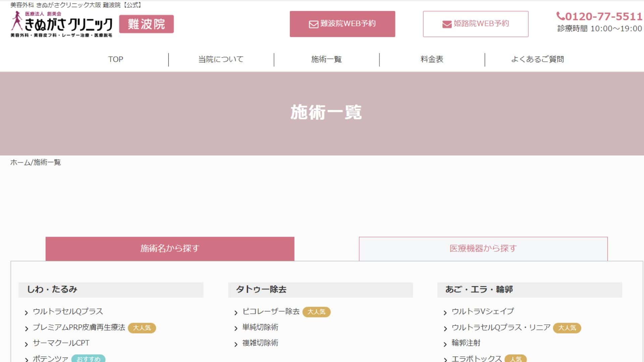Call phone number 0120-77-5511

click(603, 16)
